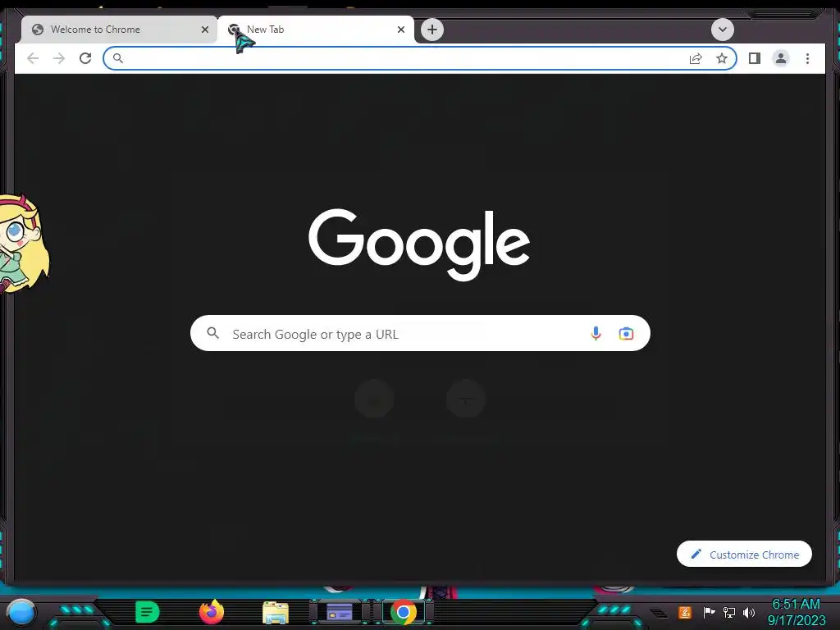The image size is (840, 630).
Task: Click the Google search box
Action: point(420,333)
